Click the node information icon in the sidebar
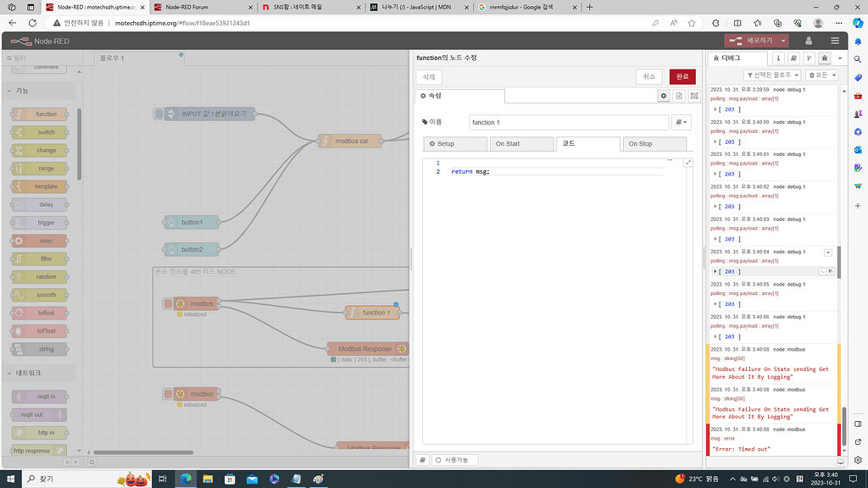Image resolution: width=868 pixels, height=488 pixels. 776,57
